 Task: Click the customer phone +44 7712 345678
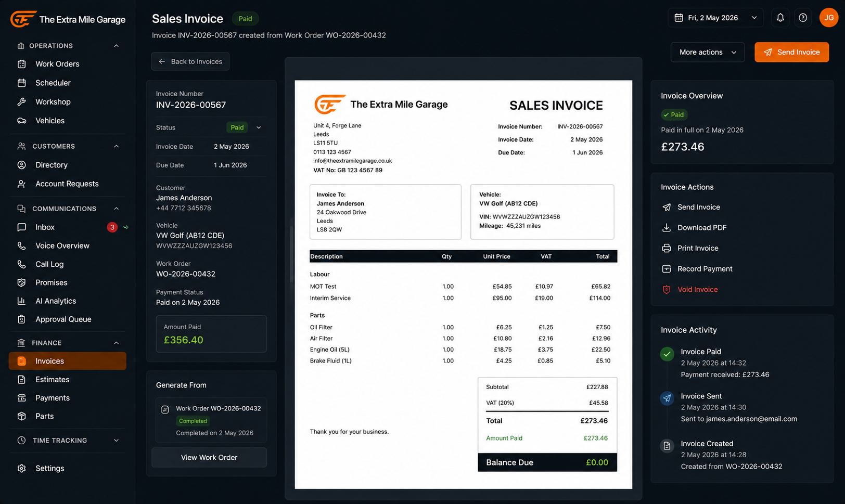click(183, 208)
